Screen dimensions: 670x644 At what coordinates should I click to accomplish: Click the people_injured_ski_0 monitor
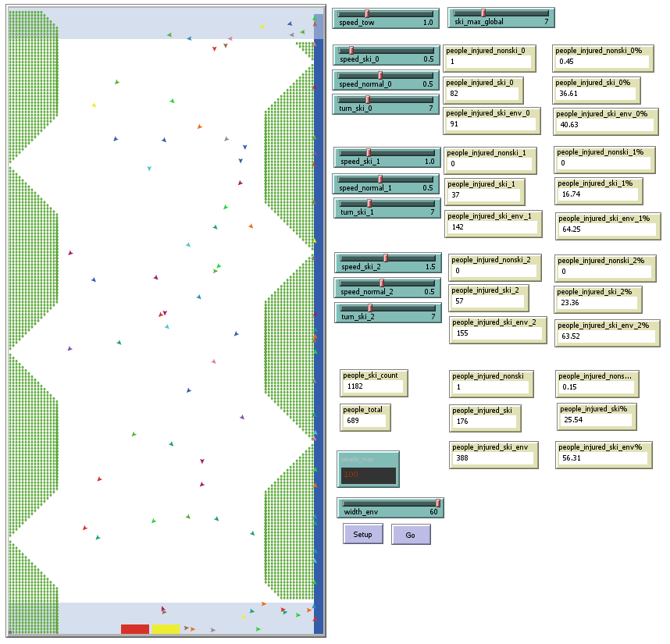click(483, 90)
